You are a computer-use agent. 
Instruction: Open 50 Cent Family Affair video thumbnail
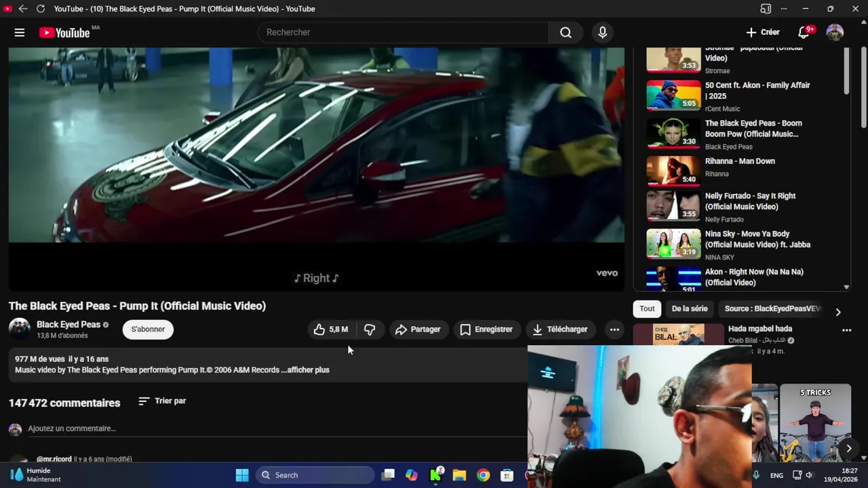coord(673,96)
